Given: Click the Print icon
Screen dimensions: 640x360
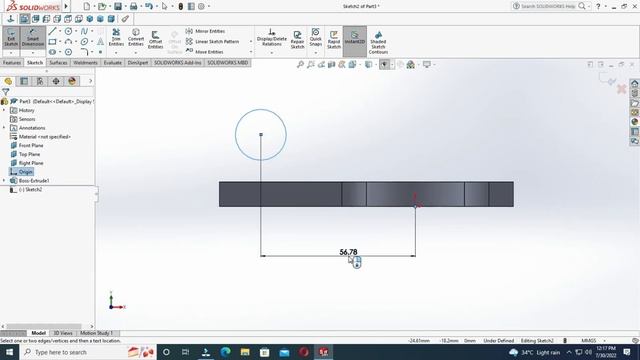Looking at the screenshot, I should pos(133,6).
